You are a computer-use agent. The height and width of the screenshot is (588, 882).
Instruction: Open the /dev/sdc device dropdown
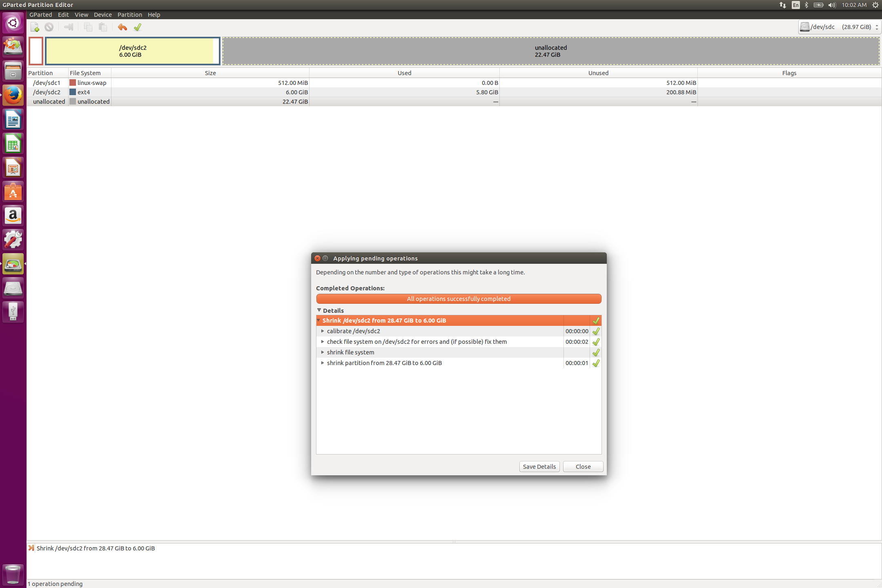840,27
